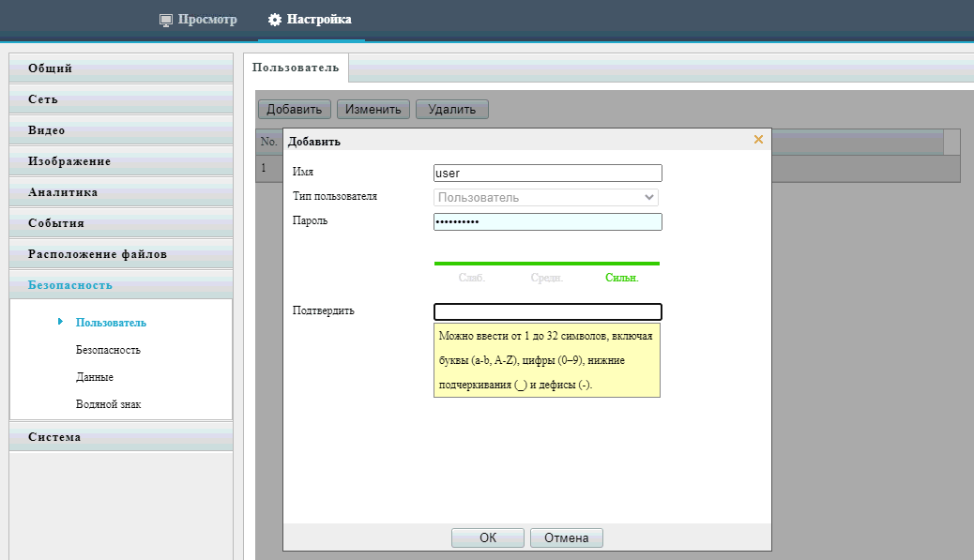
Task: Click the arrow marker beside Пользователь in the sidebar
Action: click(x=60, y=322)
